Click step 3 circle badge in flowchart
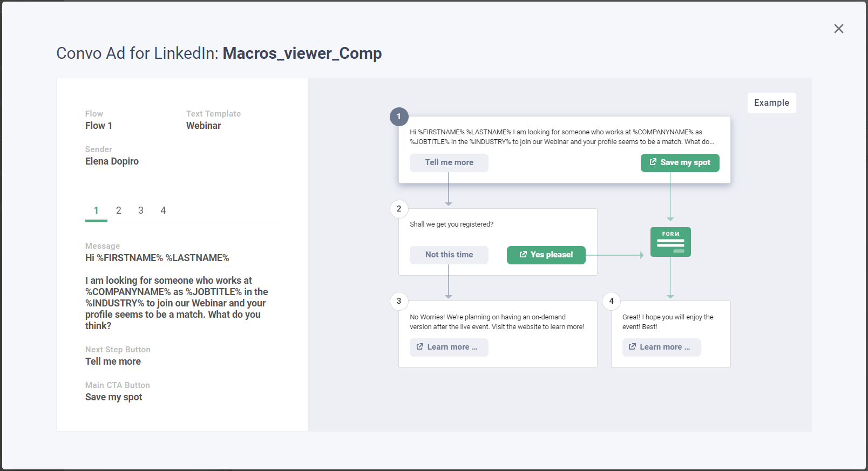The image size is (868, 471). (399, 301)
